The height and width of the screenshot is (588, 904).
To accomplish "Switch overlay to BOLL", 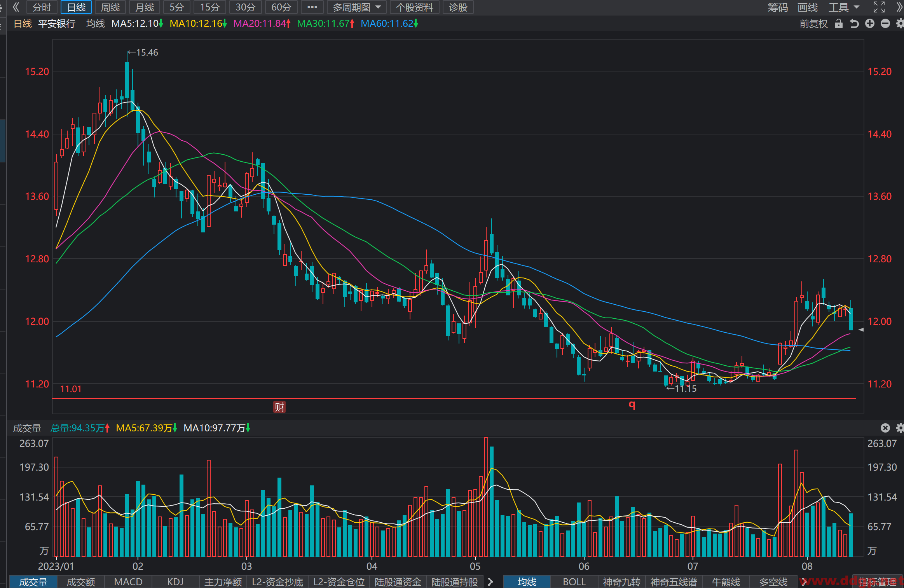I will (x=574, y=582).
